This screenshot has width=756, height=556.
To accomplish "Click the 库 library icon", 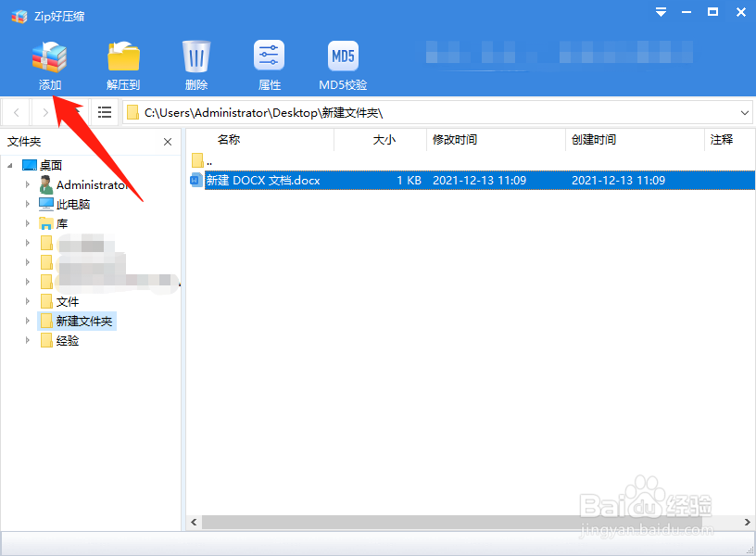I will 46,223.
